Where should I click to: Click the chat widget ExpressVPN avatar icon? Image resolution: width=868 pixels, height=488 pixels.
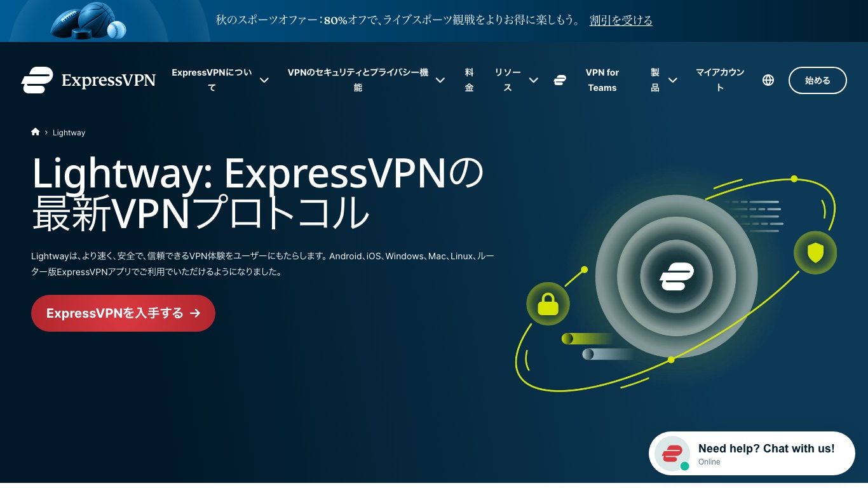672,454
